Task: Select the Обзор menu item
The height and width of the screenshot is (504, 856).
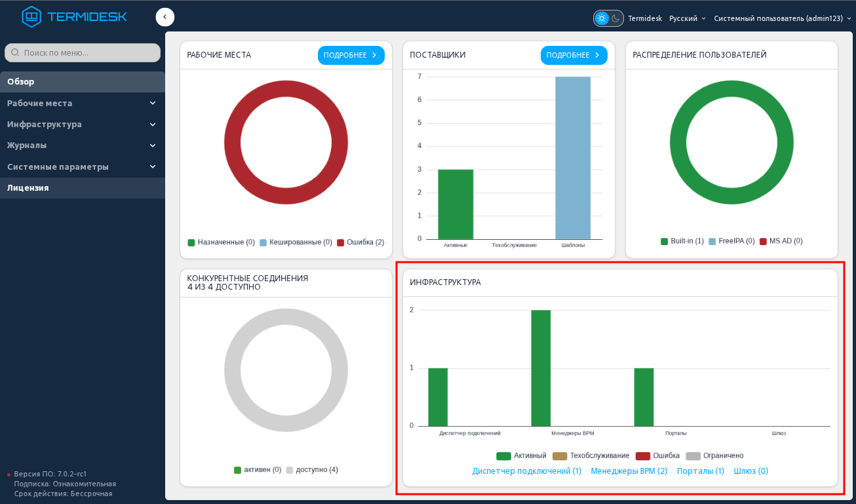Action: pyautogui.click(x=83, y=82)
